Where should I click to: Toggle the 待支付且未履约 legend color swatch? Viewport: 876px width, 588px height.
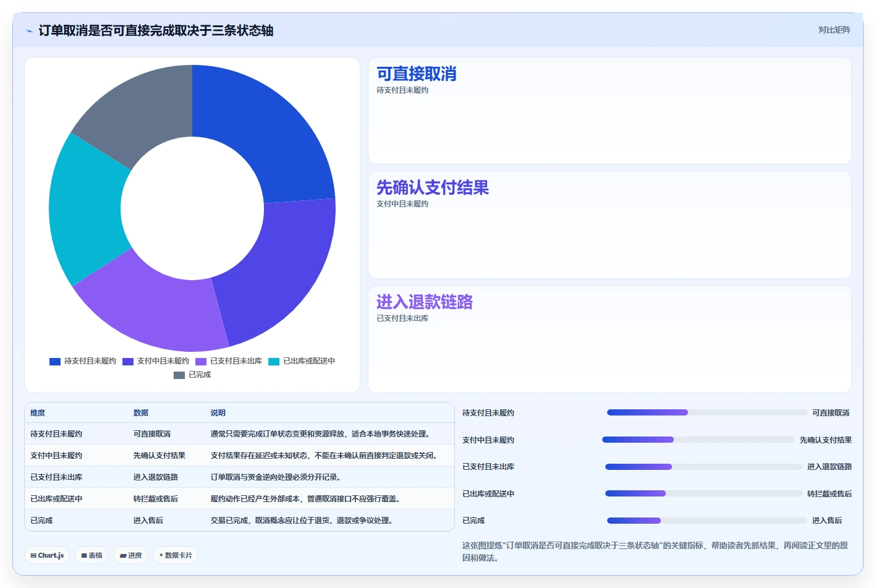55,361
